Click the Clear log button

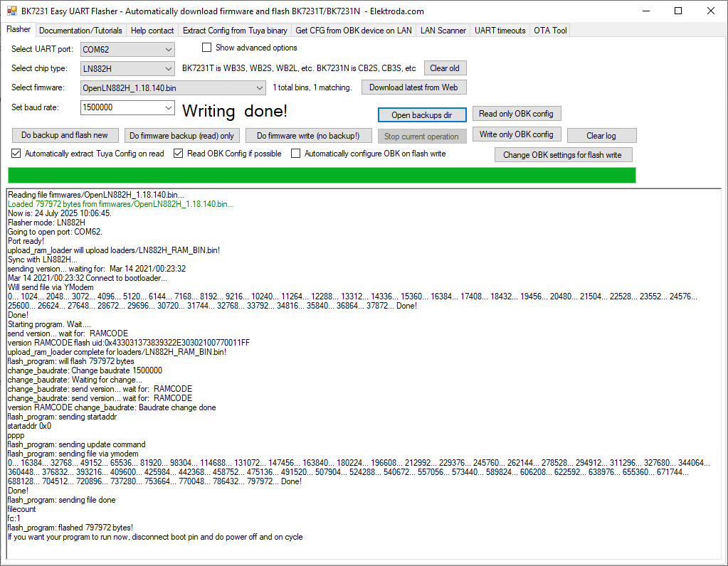tap(601, 136)
